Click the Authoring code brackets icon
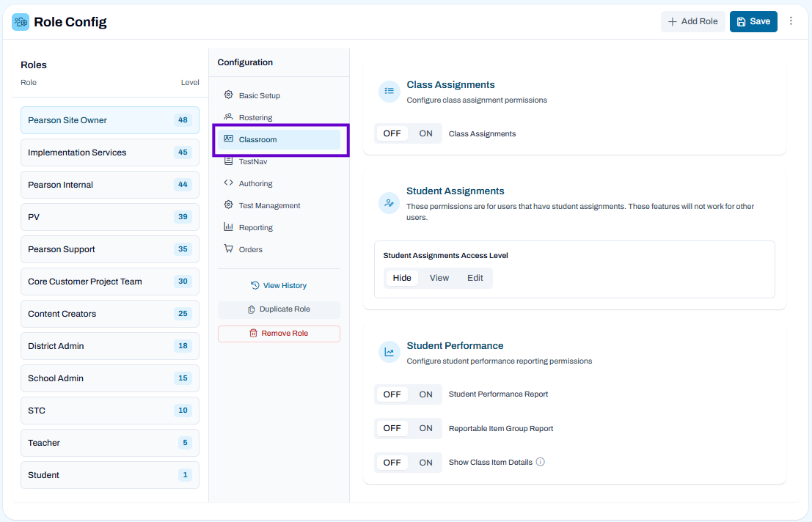The height and width of the screenshot is (522, 812). click(228, 183)
